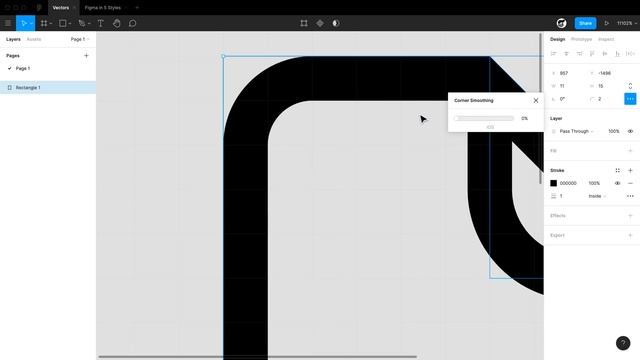Open Pen tool dropdown arrow
The height and width of the screenshot is (360, 640).
tap(89, 24)
